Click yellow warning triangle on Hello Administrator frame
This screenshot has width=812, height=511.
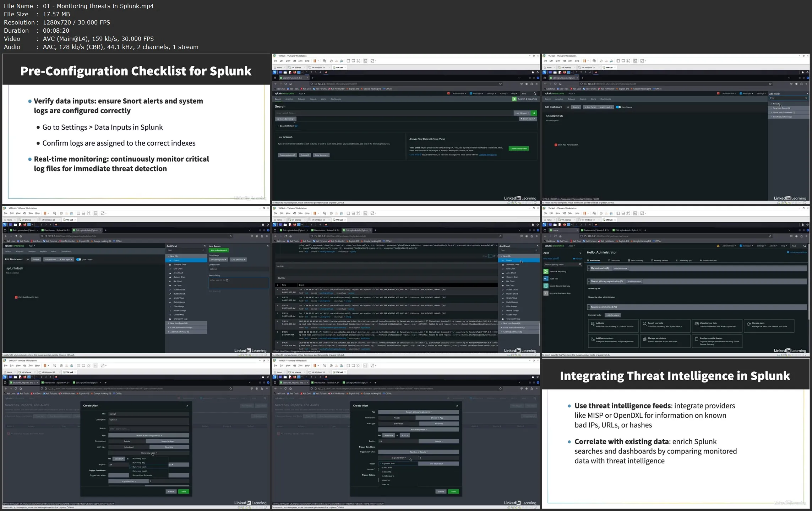click(718, 246)
